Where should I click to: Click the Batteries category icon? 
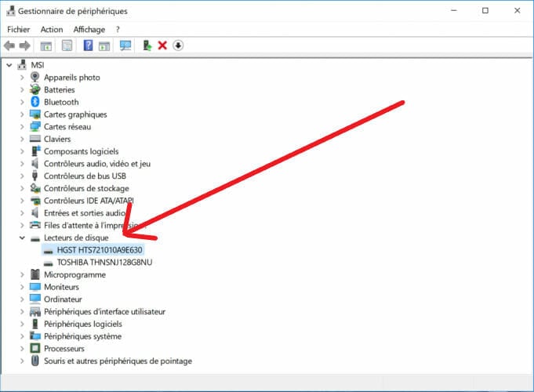pos(35,89)
